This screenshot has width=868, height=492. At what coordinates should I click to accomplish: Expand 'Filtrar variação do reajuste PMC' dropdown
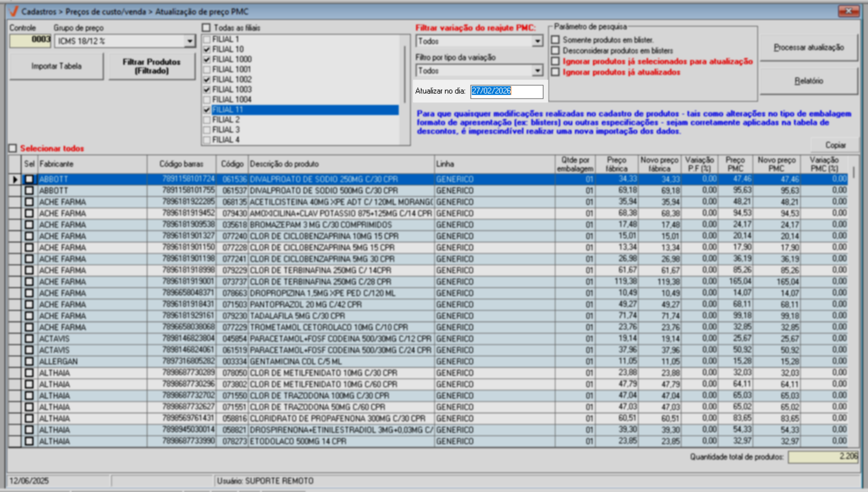point(537,41)
